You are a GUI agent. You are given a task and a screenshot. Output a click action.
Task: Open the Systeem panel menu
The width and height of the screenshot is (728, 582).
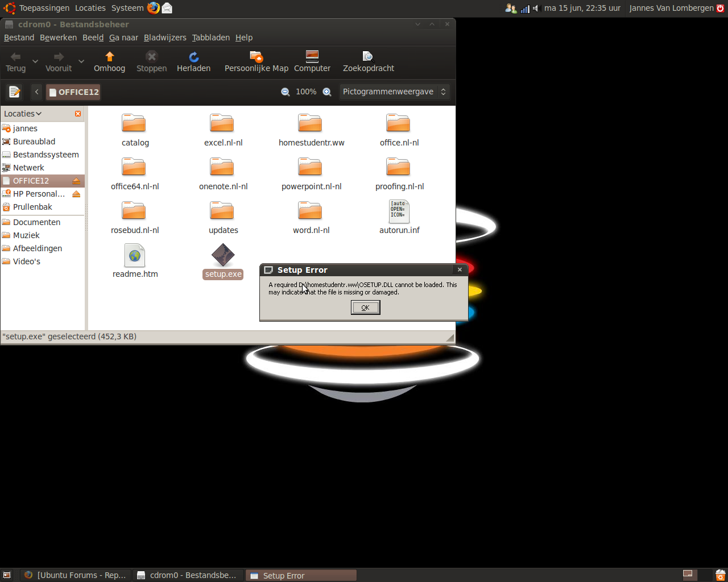127,8
